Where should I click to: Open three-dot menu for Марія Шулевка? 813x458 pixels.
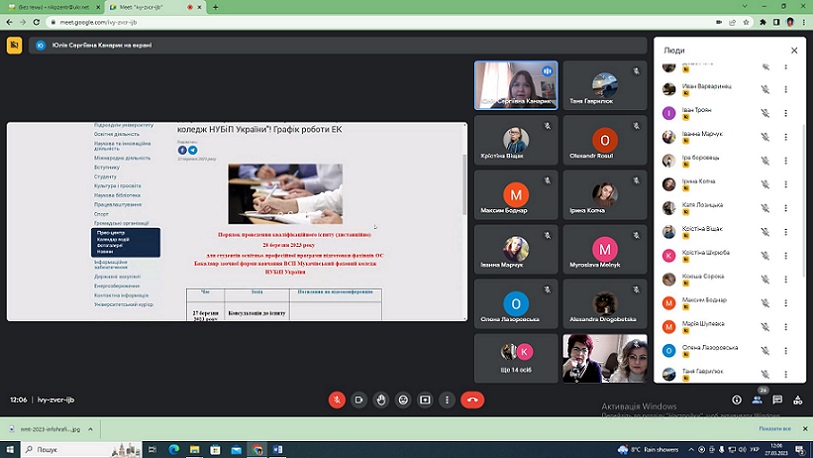tap(786, 327)
